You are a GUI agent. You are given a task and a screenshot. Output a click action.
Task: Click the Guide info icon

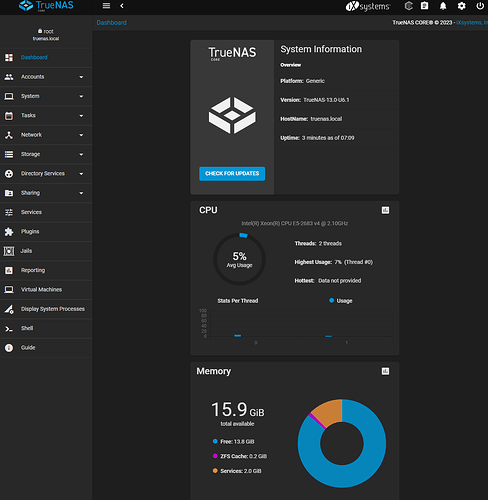pos(9,348)
